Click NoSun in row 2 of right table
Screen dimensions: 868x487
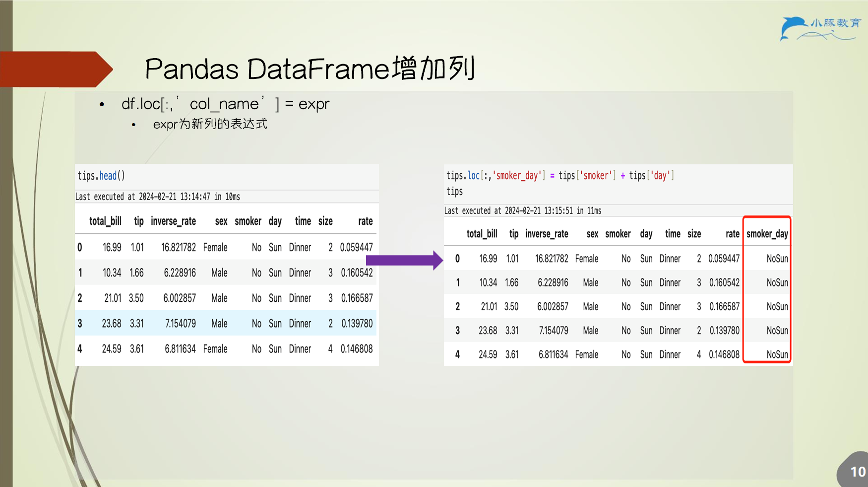click(x=777, y=306)
